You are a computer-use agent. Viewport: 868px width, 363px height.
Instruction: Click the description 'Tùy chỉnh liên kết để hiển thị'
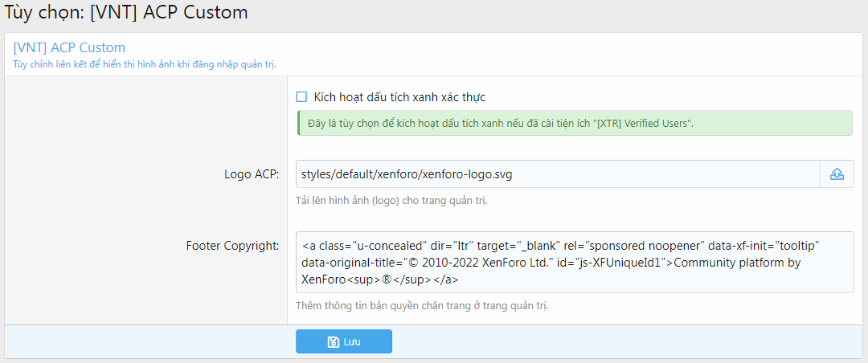point(145,63)
